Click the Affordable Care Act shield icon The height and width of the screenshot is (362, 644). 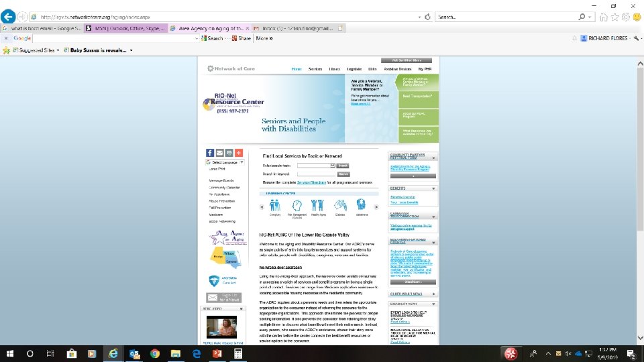tap(213, 281)
